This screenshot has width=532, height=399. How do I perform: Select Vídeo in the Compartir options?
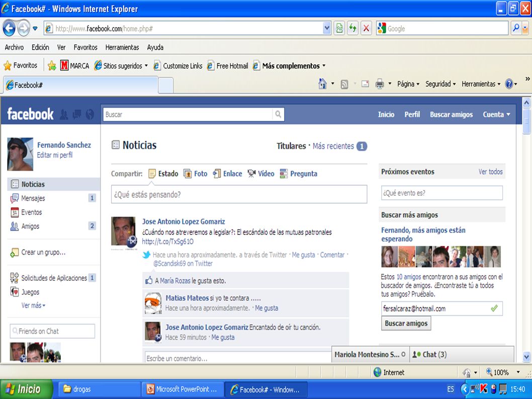click(x=261, y=174)
